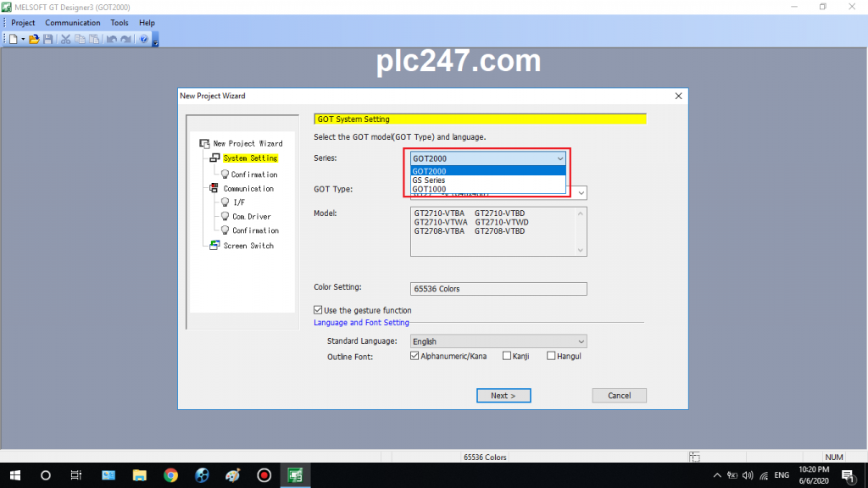
Task: Click the New project toolbar icon
Action: tap(14, 39)
